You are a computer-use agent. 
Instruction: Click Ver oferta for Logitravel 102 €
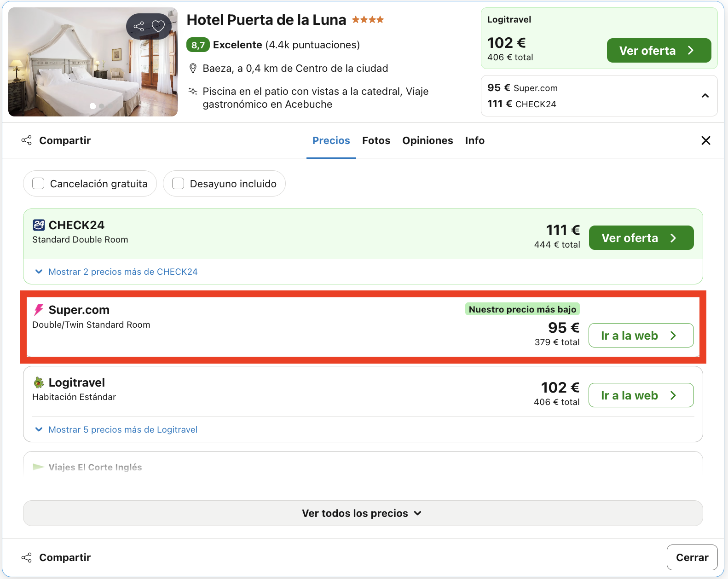pyautogui.click(x=659, y=51)
